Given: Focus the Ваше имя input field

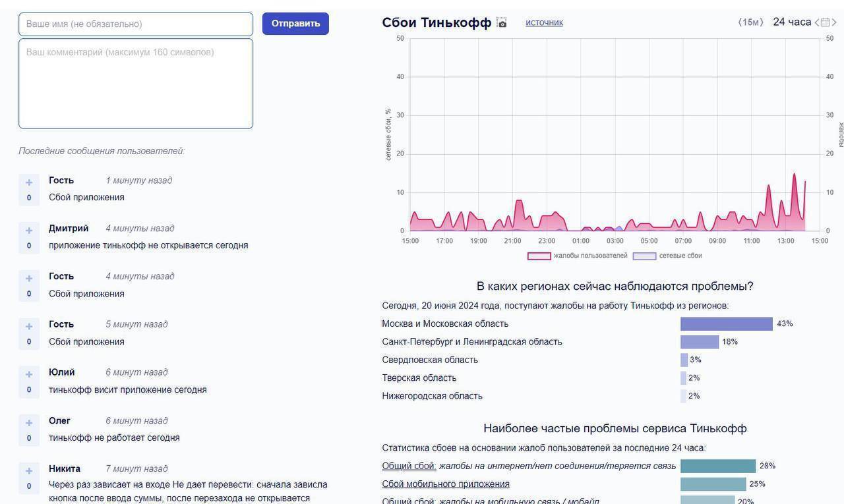Looking at the screenshot, I should 136,24.
